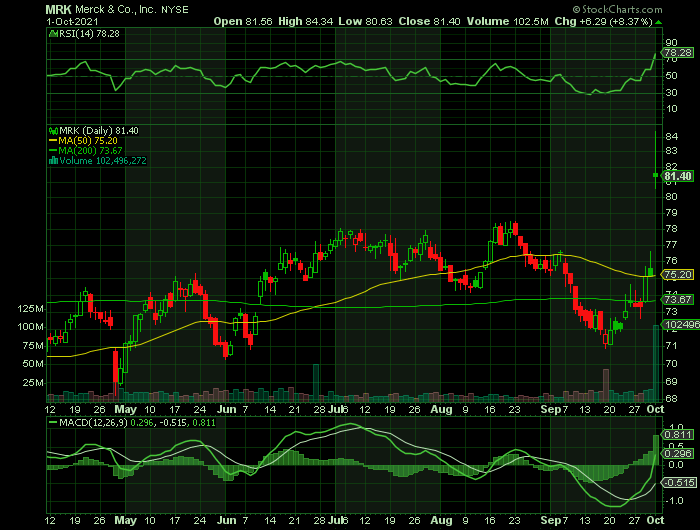Click the MACD -0.515 signal axis tag
Viewport: 700px width, 530px height.
(679, 482)
